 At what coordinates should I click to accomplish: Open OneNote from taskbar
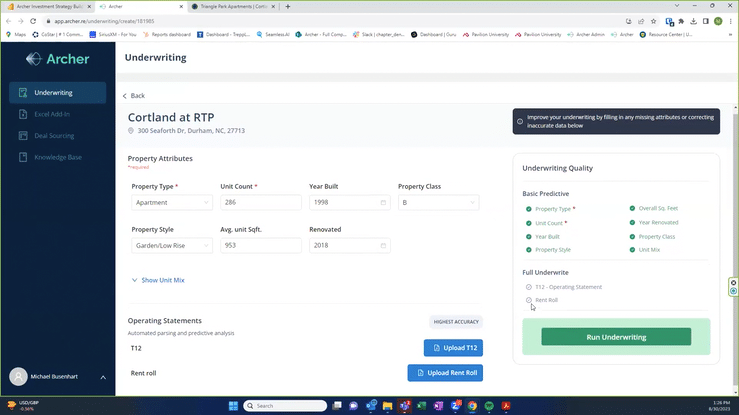(x=438, y=406)
